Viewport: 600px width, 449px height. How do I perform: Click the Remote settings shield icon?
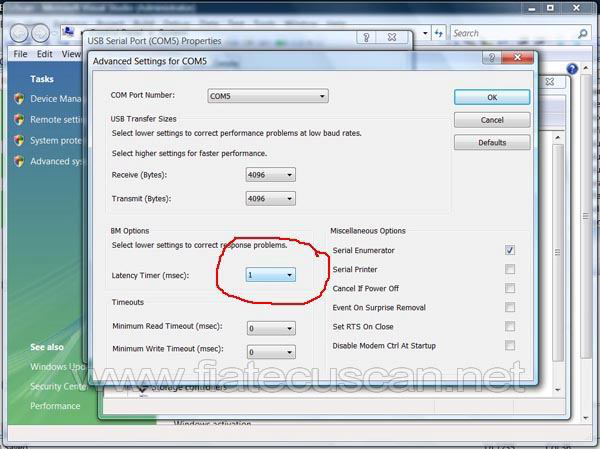(19, 120)
